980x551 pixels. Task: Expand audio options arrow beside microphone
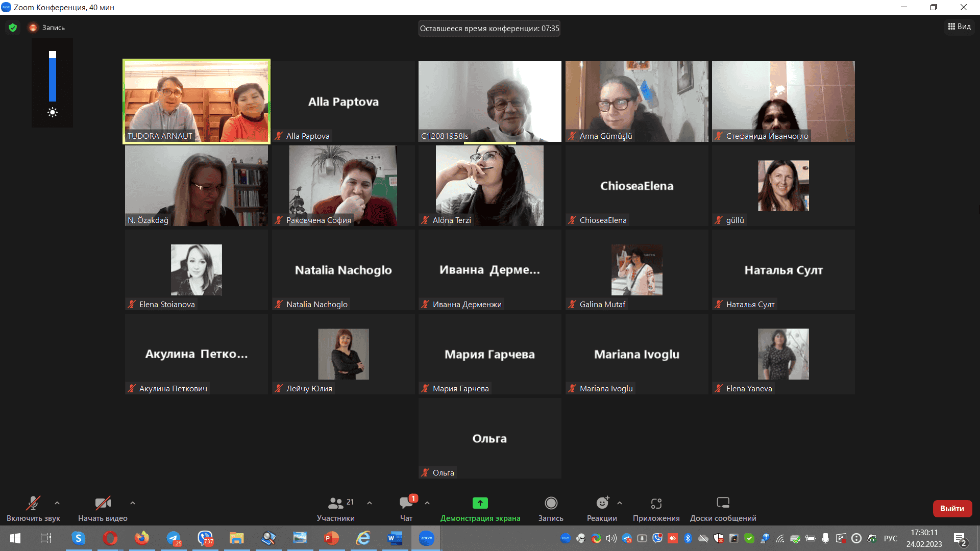[x=57, y=503]
